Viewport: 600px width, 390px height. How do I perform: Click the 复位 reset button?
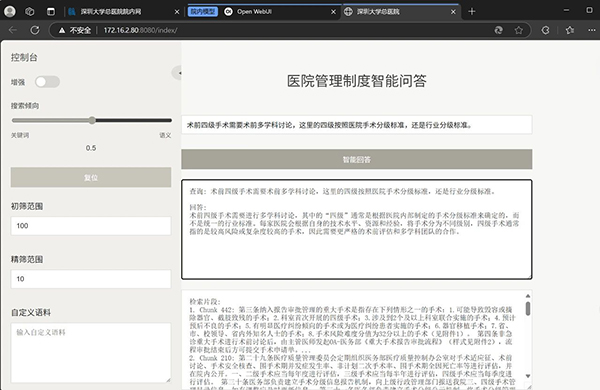coord(91,177)
